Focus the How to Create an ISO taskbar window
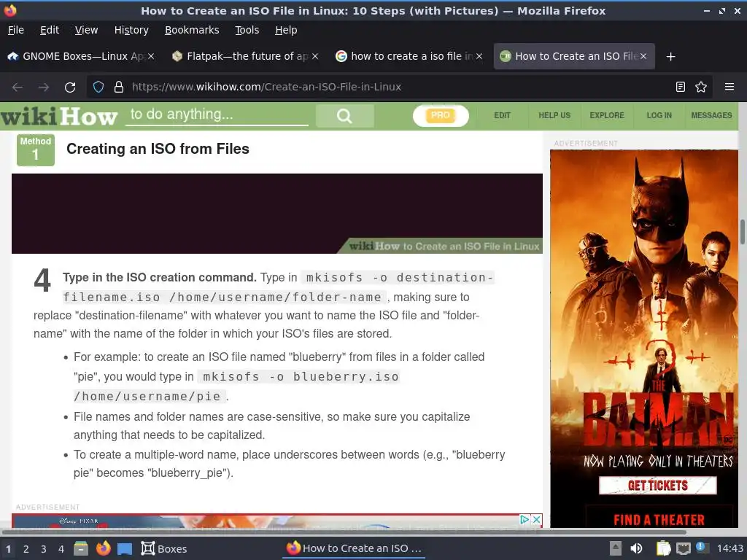747x560 pixels. (x=354, y=548)
